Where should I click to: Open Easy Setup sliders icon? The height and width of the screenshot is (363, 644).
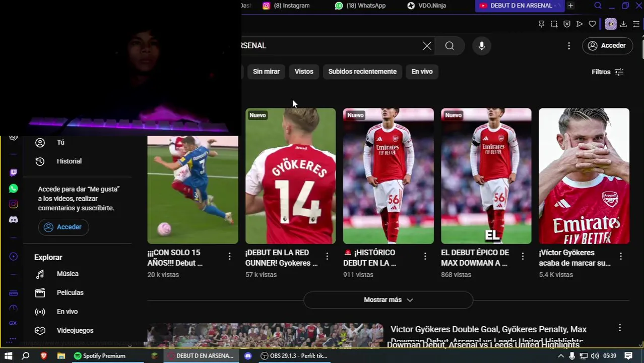636,24
